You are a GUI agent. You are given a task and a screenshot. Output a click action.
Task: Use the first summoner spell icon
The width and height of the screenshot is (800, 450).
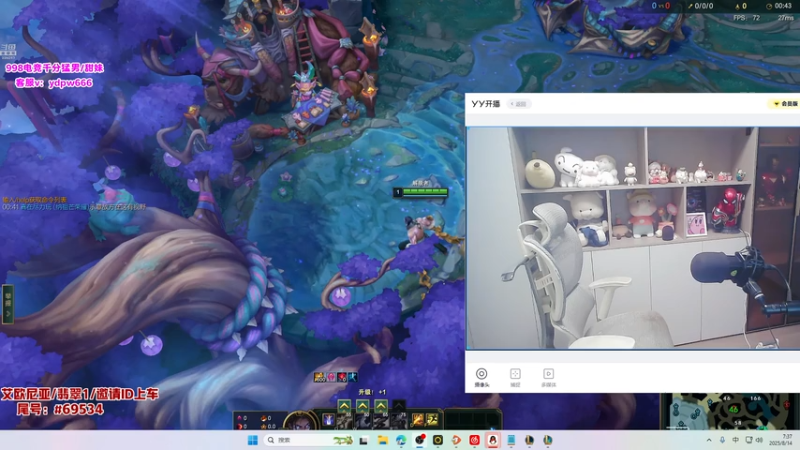pyautogui.click(x=418, y=420)
